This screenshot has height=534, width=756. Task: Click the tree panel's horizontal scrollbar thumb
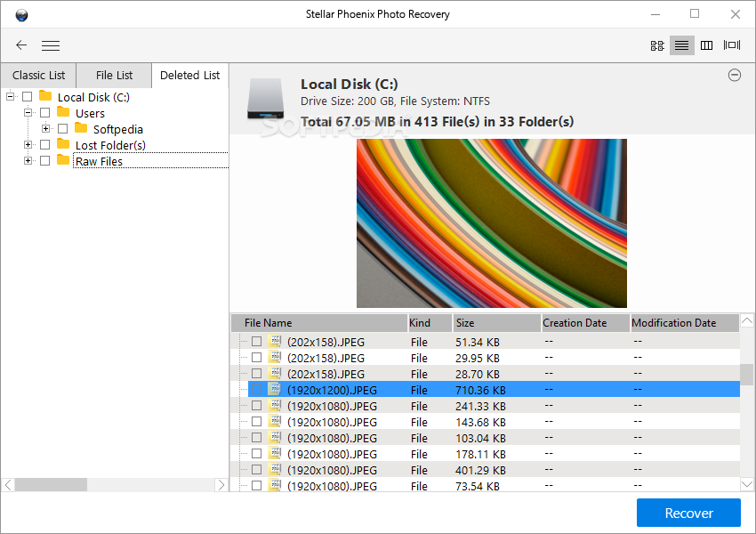pyautogui.click(x=51, y=485)
